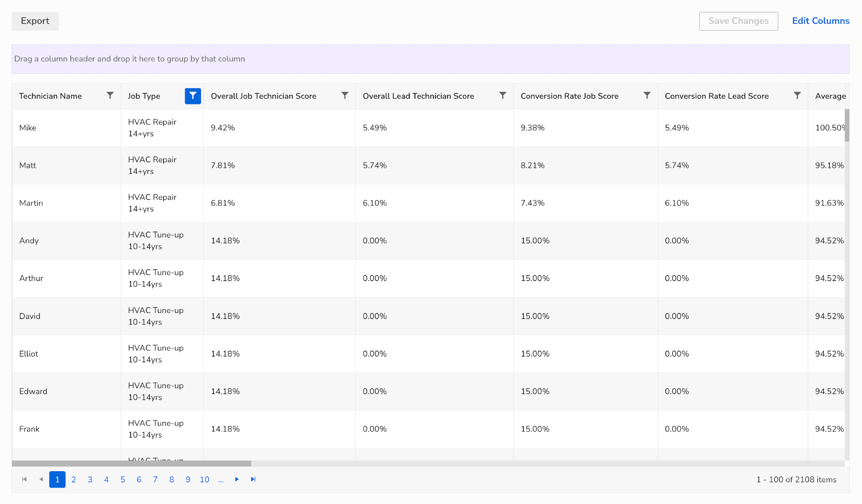The width and height of the screenshot is (862, 504).
Task: Click the Save Changes button
Action: tap(738, 21)
